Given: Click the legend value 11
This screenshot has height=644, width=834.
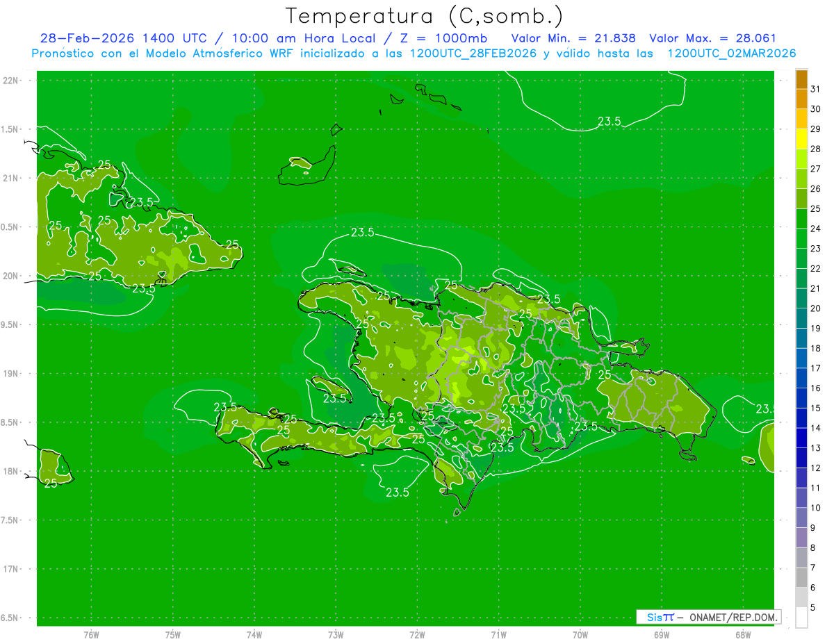Looking at the screenshot, I should (815, 488).
